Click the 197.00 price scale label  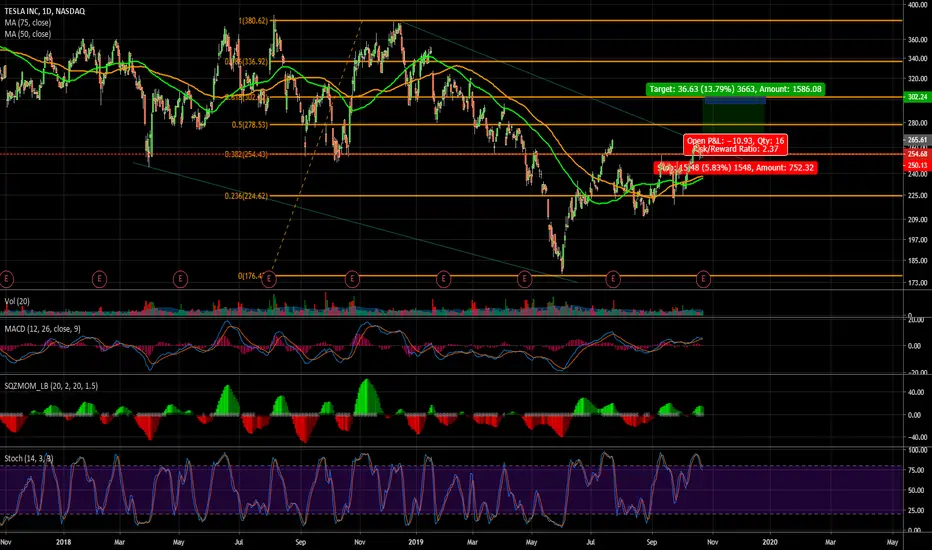[918, 240]
